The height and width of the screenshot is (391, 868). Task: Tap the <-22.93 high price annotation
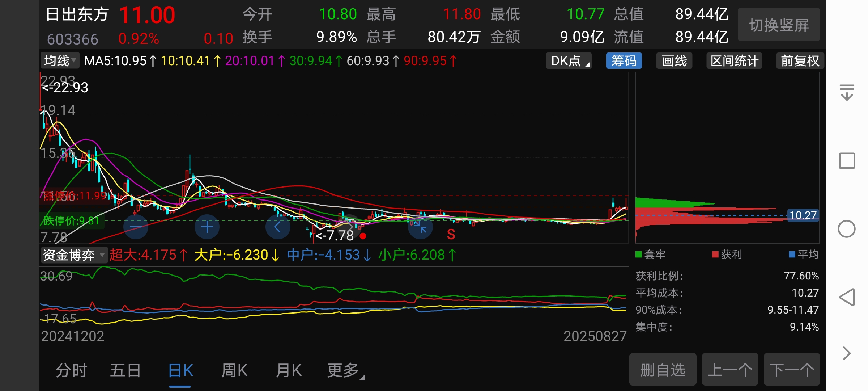pos(65,88)
